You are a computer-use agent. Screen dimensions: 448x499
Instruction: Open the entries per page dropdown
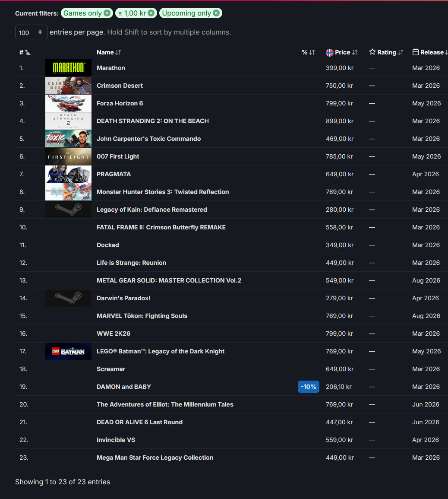coord(31,32)
